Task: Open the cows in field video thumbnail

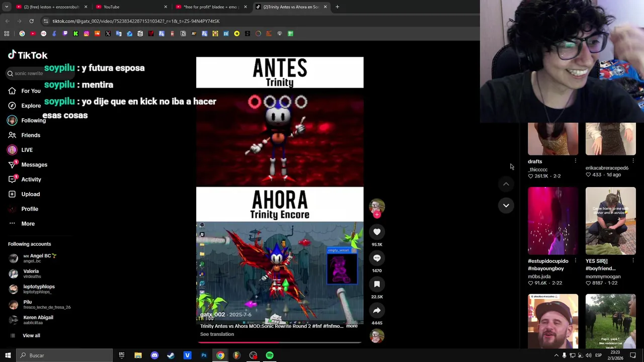Action: 610,321
